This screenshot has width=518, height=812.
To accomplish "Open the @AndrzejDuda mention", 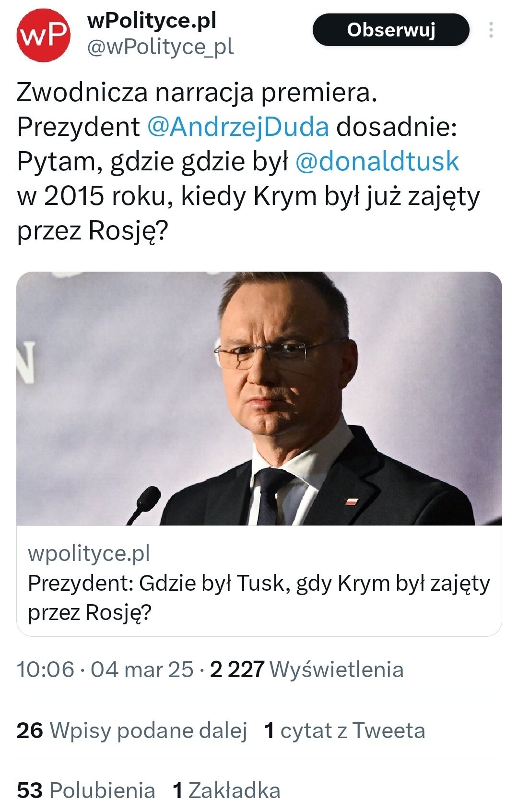I will click(x=238, y=127).
